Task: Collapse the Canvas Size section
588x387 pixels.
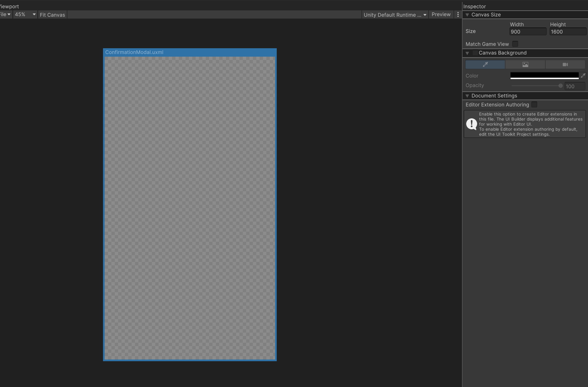Action: click(x=467, y=15)
